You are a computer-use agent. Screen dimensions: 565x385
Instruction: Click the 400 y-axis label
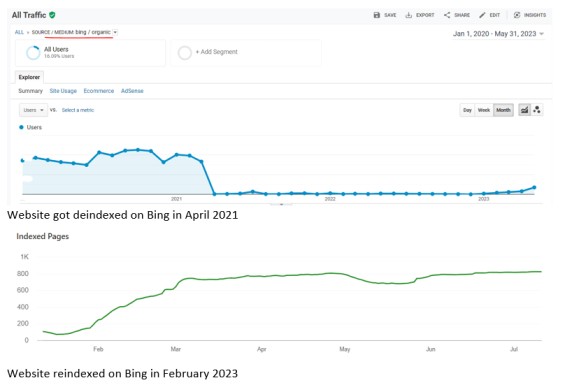click(x=23, y=307)
